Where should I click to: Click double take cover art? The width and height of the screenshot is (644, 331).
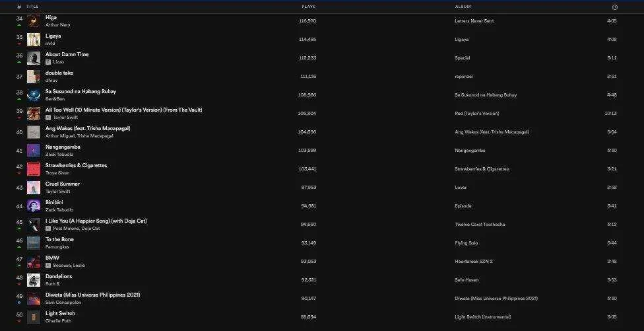pyautogui.click(x=34, y=77)
